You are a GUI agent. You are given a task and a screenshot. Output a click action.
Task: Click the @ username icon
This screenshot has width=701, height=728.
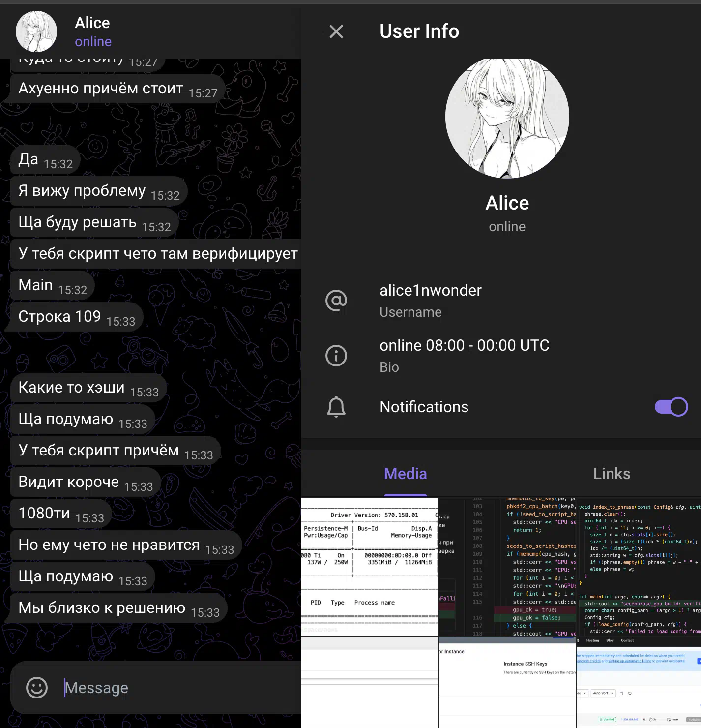pos(336,301)
